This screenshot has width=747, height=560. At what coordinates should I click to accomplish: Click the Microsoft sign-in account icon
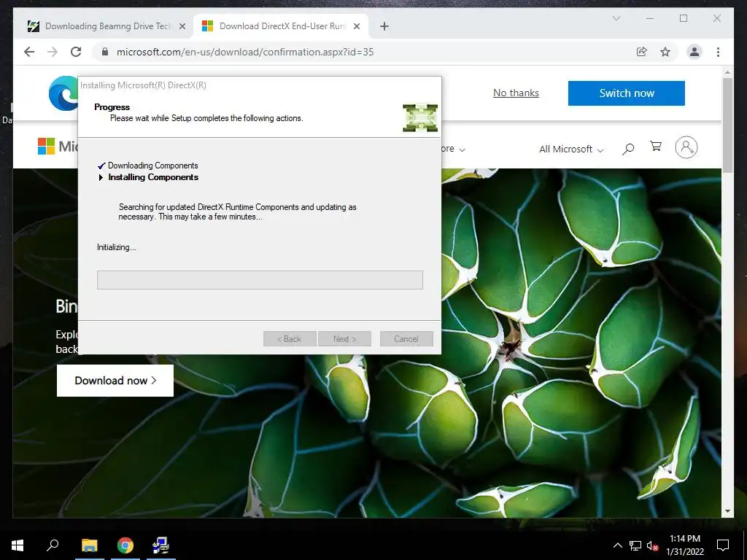pos(686,147)
